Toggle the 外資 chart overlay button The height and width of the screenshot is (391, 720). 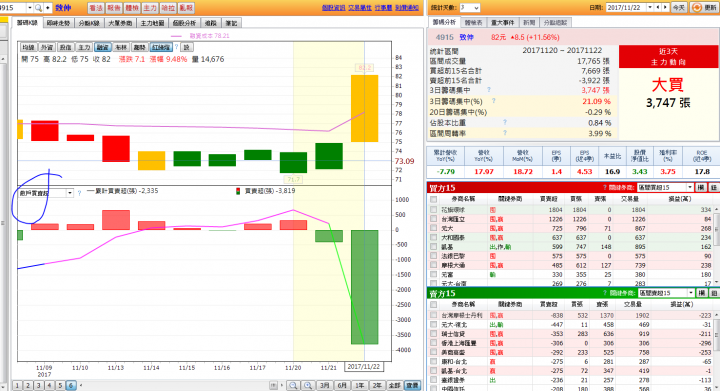pyautogui.click(x=47, y=47)
